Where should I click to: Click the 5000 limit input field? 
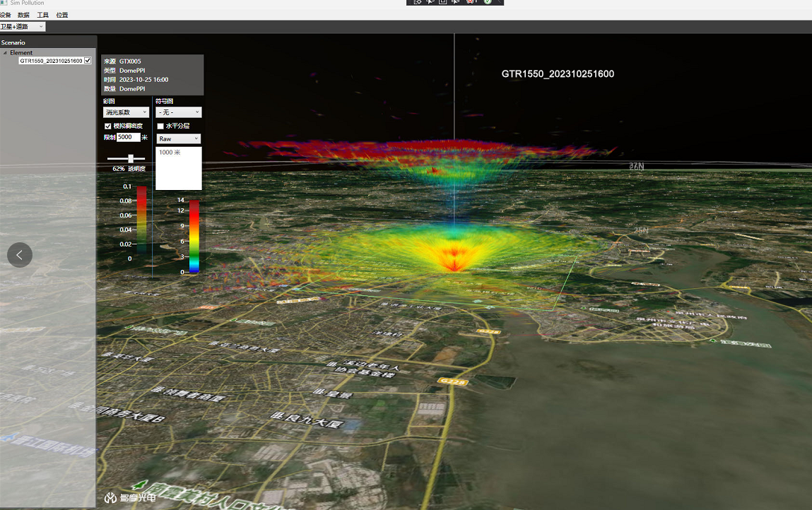[x=128, y=137]
